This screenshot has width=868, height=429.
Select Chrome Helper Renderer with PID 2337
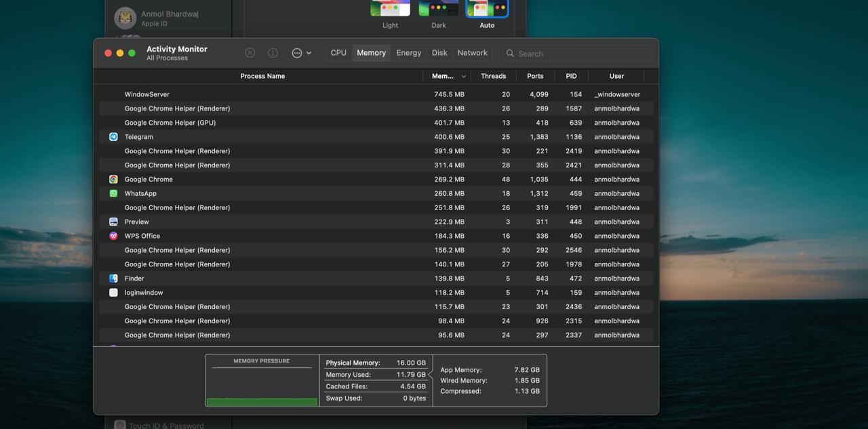click(376, 335)
